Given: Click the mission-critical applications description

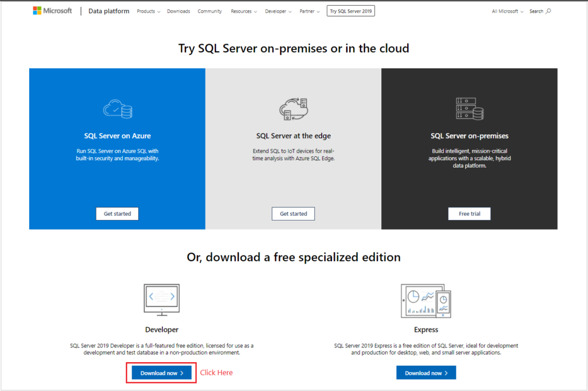Looking at the screenshot, I should pos(470,158).
